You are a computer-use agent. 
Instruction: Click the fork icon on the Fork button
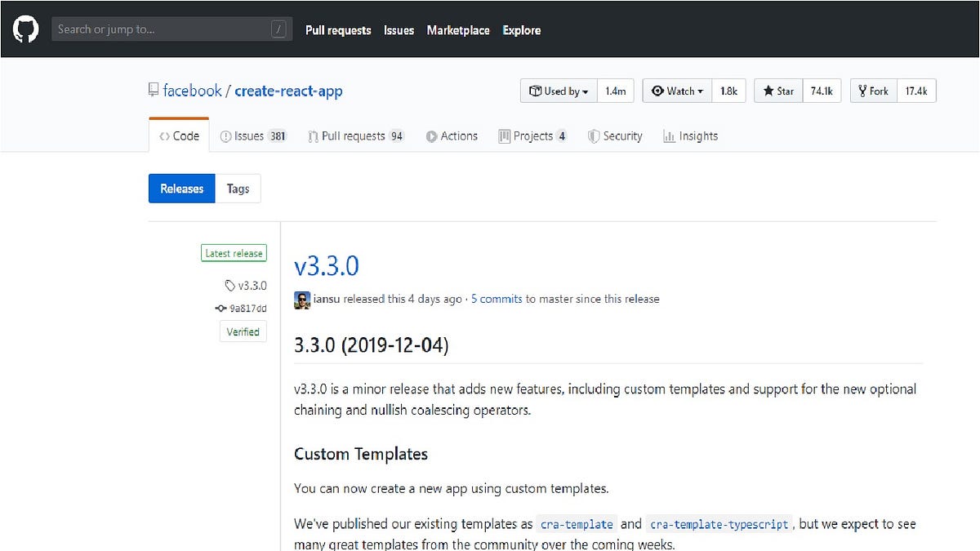point(863,91)
